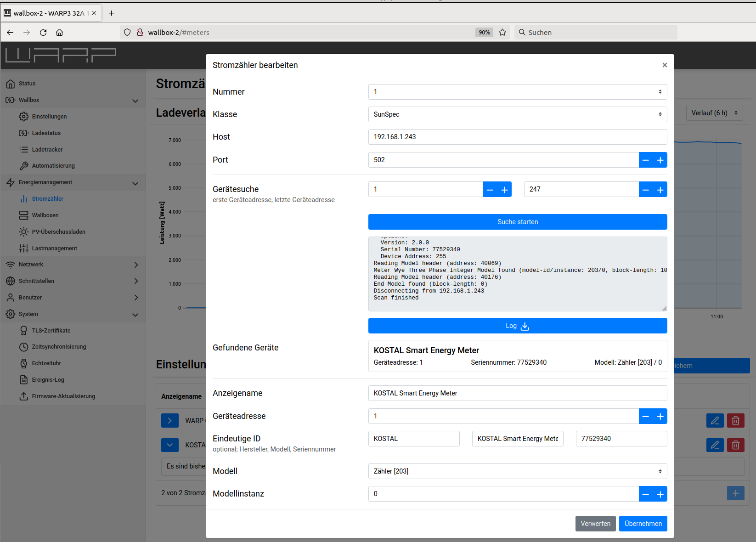Select Stromzähler sidebar entry
Viewport: 756px width, 542px height.
tap(47, 199)
